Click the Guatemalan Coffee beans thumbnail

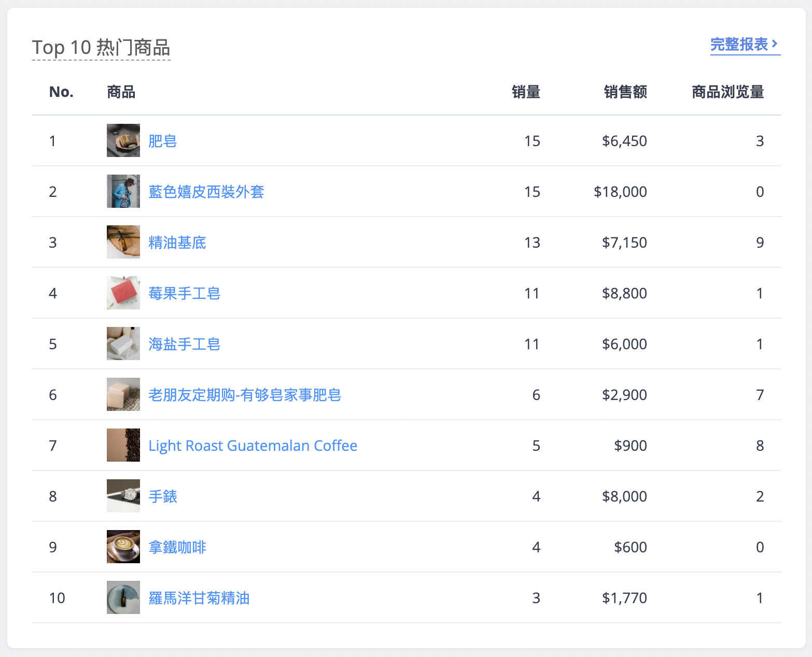tap(123, 445)
